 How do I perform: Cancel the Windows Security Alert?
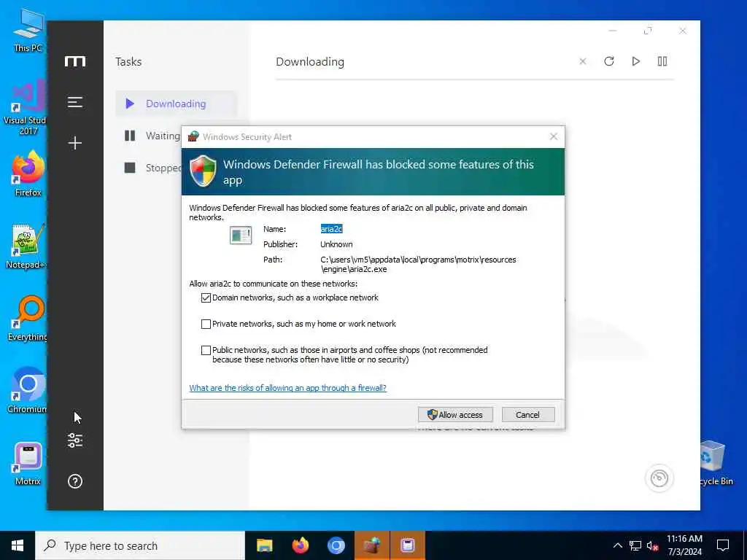point(528,415)
